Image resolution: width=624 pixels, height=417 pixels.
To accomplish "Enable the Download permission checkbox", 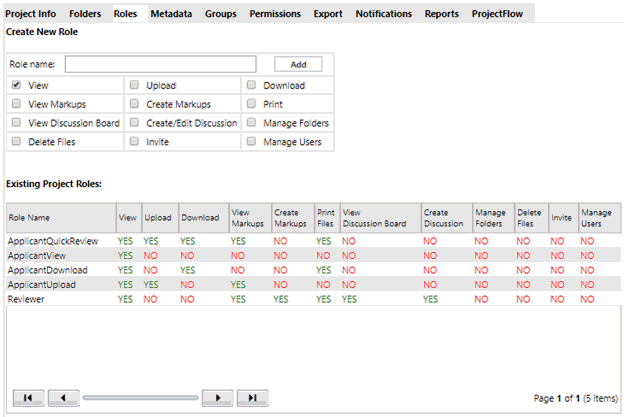I will point(251,85).
